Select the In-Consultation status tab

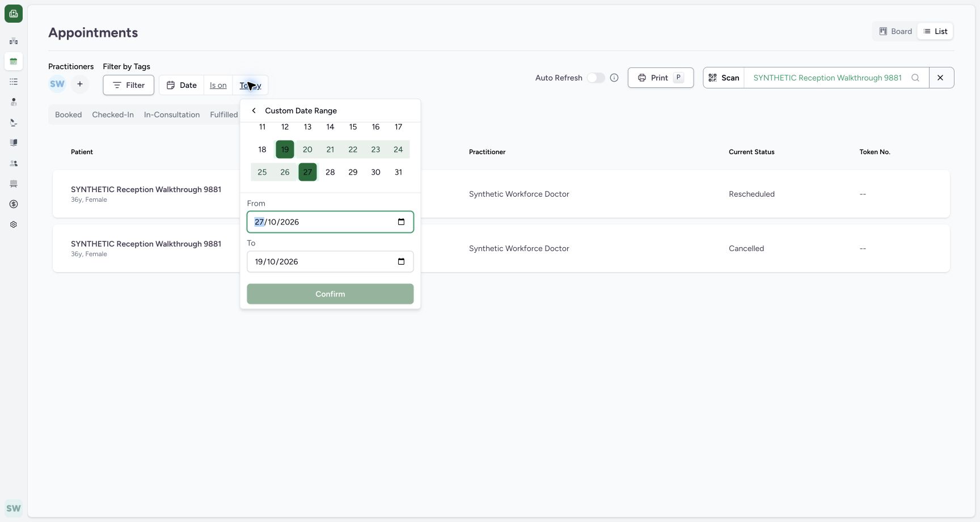tap(172, 114)
